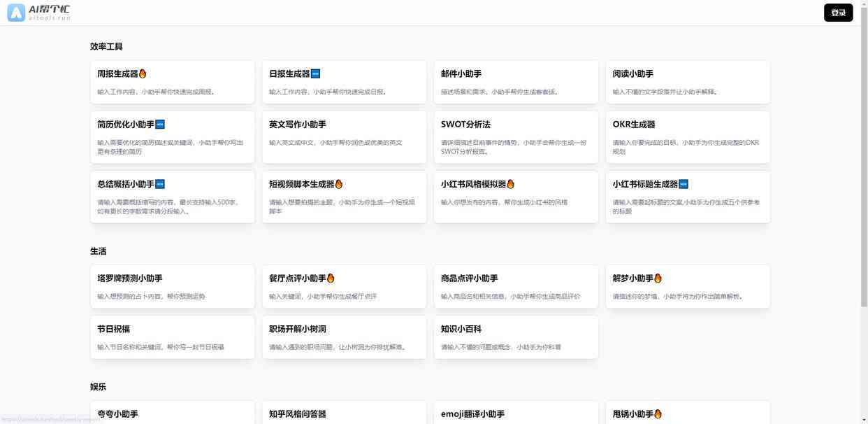Open the 英文写作小助手 card
Screen dimensions: 868x424
[345, 137]
